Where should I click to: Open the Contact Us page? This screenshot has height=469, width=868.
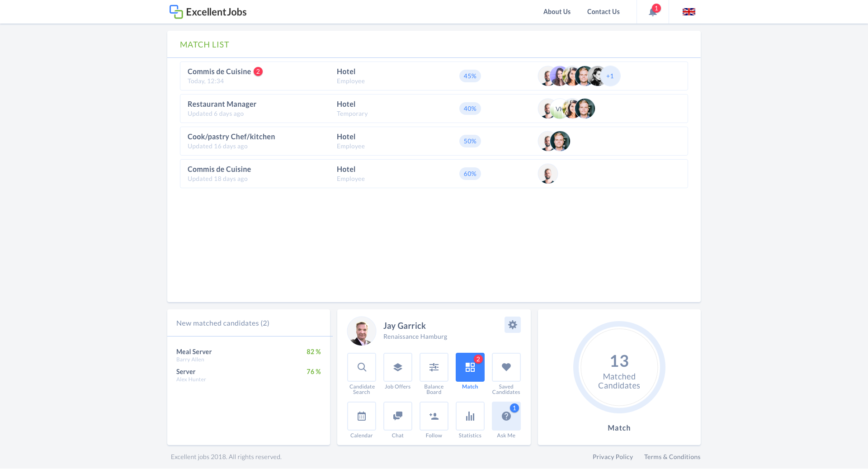coord(603,12)
